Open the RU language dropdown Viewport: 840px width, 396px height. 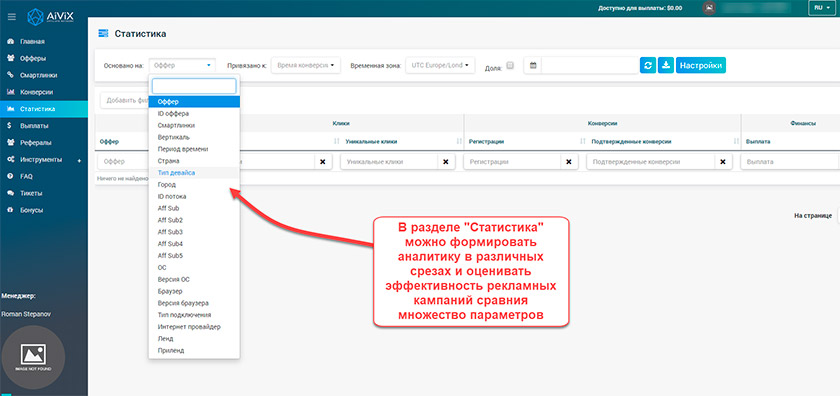click(821, 8)
